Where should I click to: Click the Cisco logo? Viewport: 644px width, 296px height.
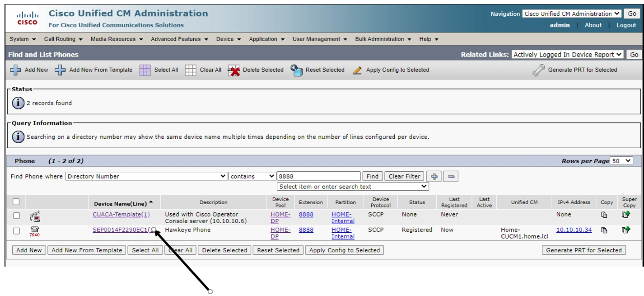click(28, 18)
